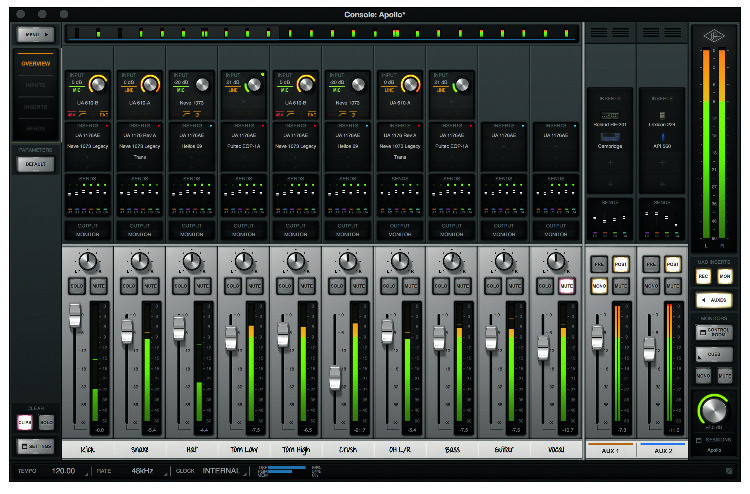Click the Crash channel volume fader
The width and height of the screenshot is (750, 494).
pyautogui.click(x=335, y=378)
